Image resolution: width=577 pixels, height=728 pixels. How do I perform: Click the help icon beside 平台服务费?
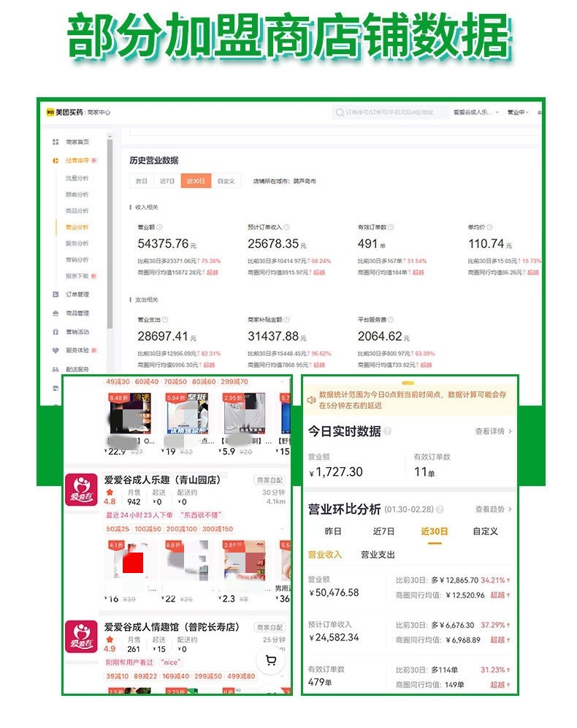tap(391, 319)
